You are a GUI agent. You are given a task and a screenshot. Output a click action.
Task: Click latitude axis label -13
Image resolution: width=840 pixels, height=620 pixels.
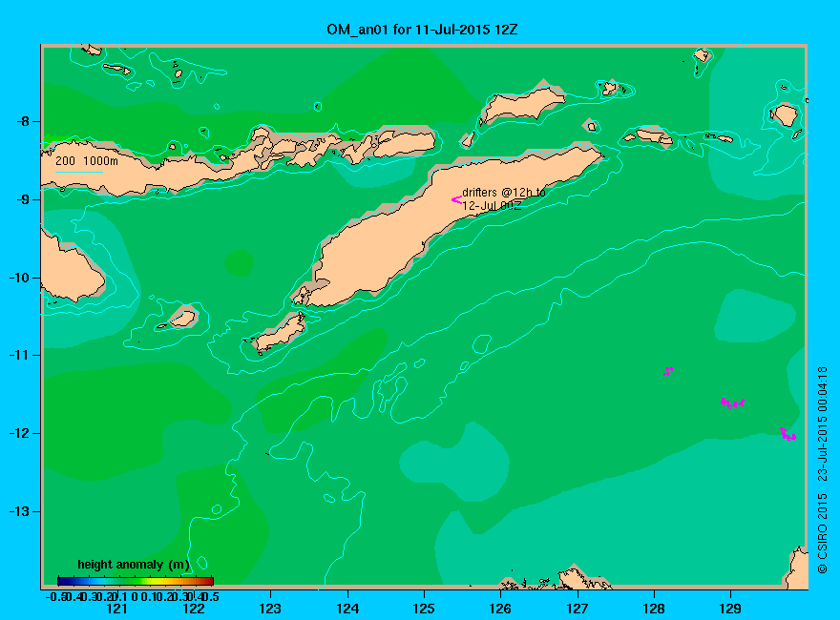pyautogui.click(x=19, y=511)
